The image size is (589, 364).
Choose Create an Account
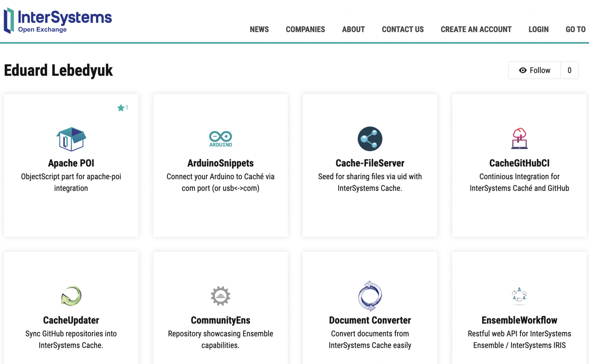[x=476, y=29]
